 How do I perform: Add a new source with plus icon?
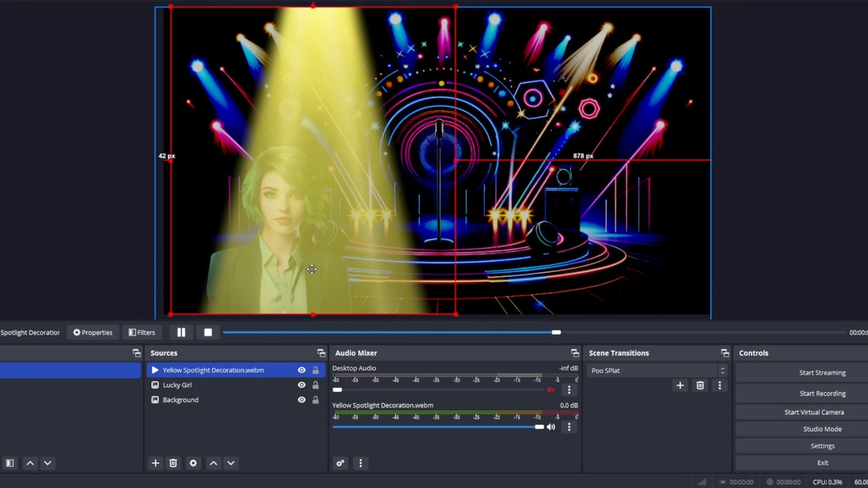tap(156, 463)
